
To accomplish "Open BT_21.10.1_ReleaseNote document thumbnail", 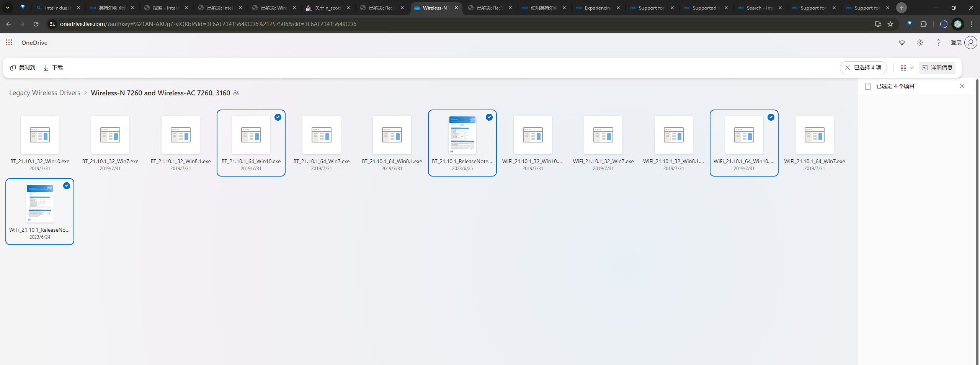I will [x=462, y=135].
